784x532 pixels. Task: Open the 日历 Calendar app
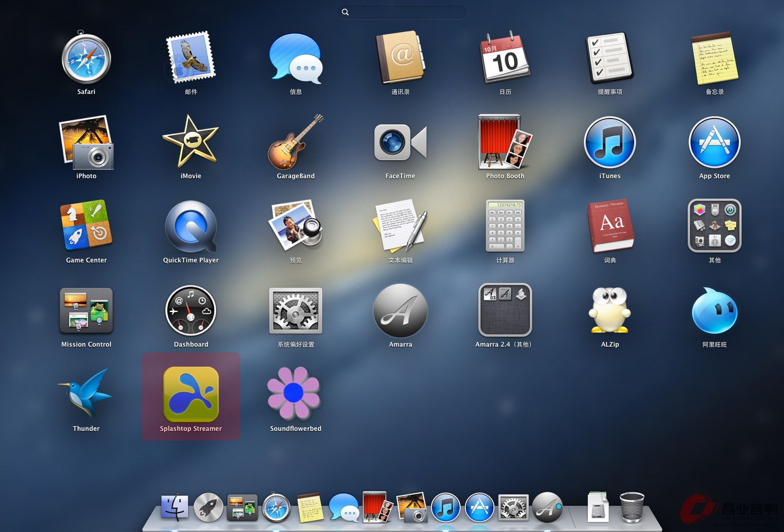(x=505, y=57)
